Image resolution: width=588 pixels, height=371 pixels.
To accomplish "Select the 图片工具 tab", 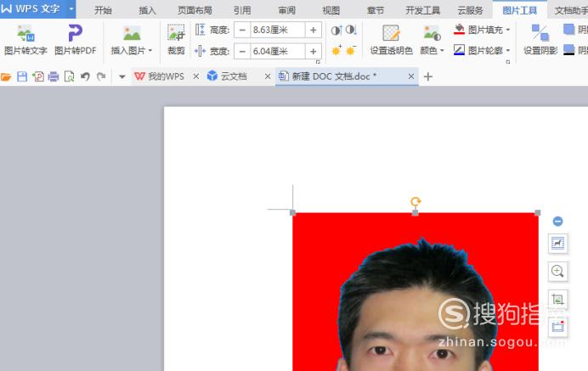I will [520, 10].
